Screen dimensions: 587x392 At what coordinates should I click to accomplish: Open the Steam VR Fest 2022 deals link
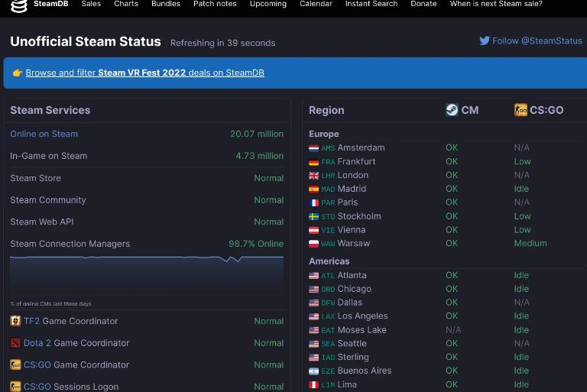point(145,73)
